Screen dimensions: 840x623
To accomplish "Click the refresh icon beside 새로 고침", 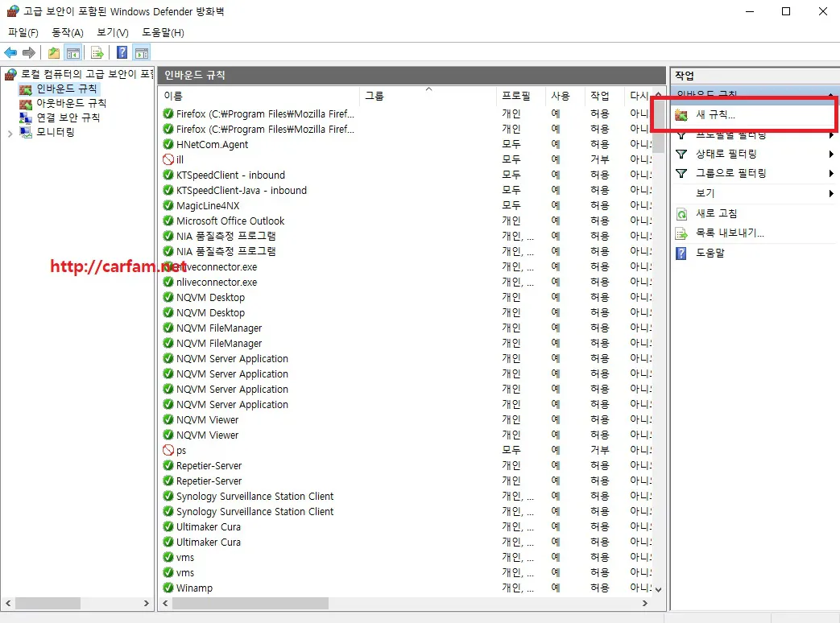I will (x=681, y=214).
